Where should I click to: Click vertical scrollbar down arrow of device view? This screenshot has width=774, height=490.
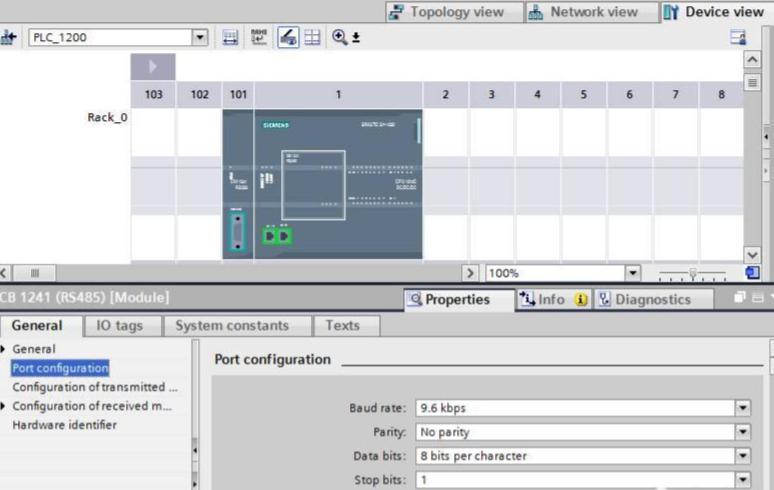tap(752, 255)
